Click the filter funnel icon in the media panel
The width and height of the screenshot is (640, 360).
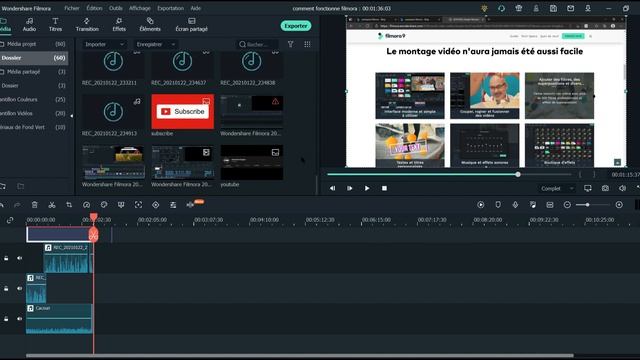pyautogui.click(x=291, y=44)
